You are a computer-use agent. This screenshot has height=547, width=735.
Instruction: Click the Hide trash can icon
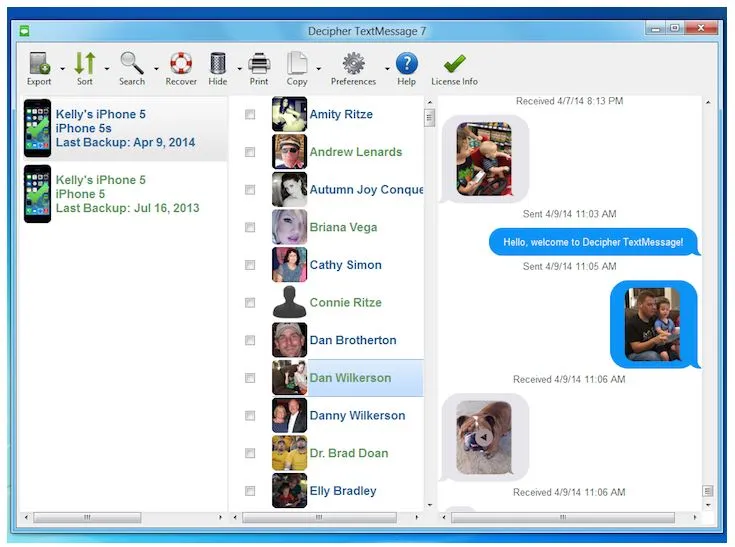coord(218,65)
